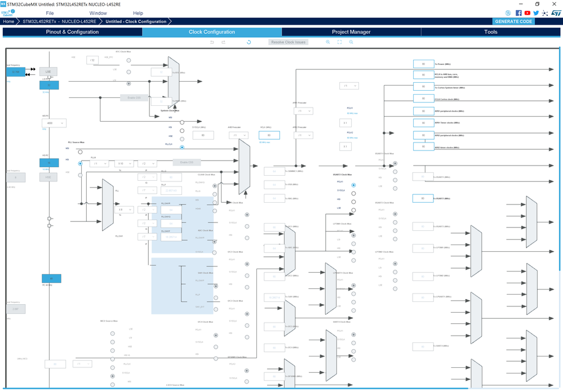
Task: Open the ST Twitter icon
Action: pos(536,13)
